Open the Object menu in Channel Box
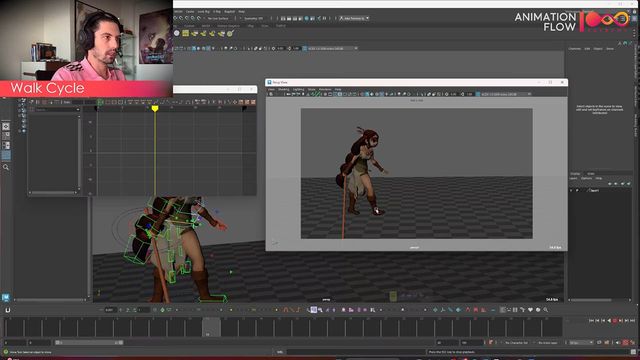This screenshot has width=640, height=360. point(598,49)
